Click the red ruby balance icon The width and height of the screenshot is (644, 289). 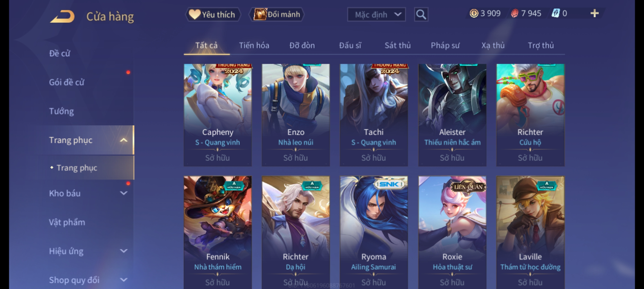pos(515,13)
